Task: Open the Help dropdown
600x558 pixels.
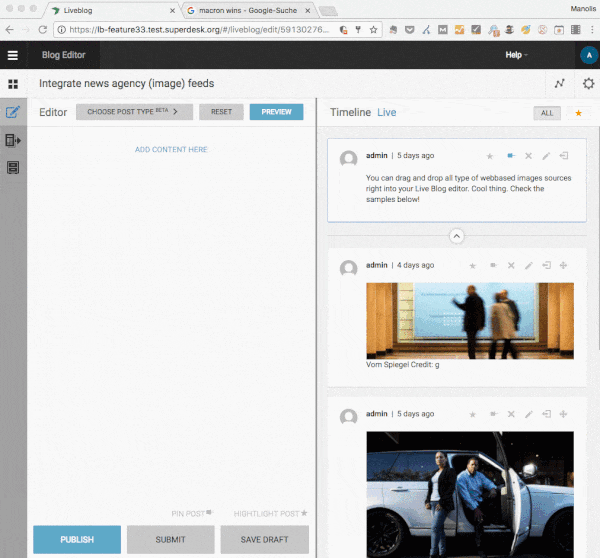Action: point(516,55)
